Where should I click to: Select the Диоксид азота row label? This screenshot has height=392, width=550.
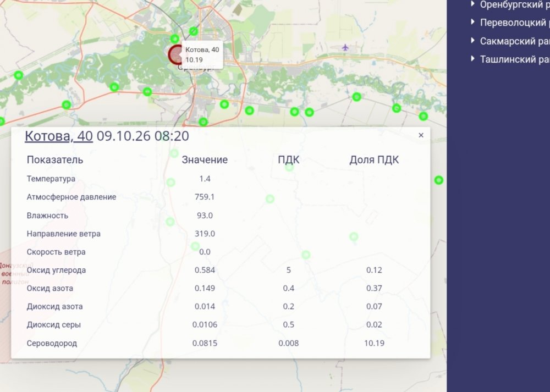[54, 307]
